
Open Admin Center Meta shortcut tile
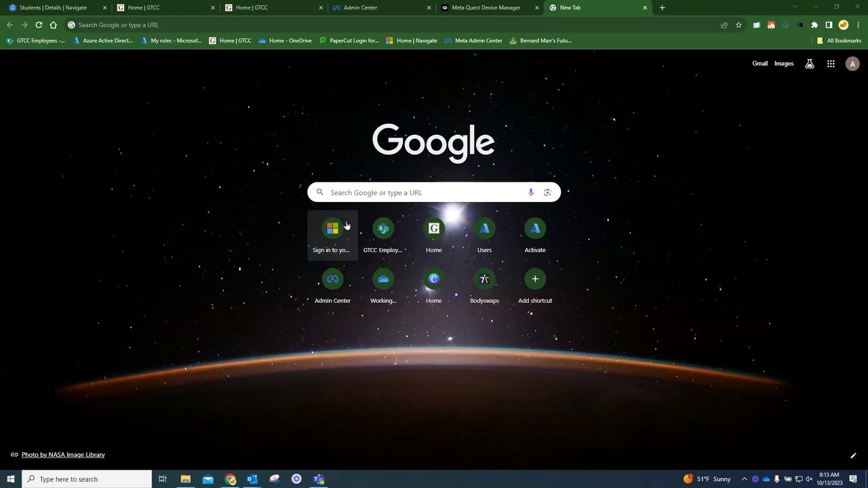click(332, 286)
